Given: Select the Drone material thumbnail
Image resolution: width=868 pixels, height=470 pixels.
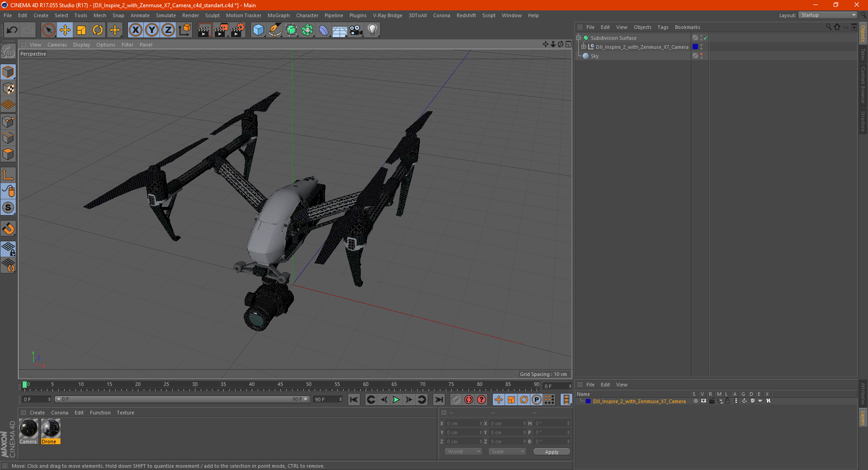Looking at the screenshot, I should click(x=51, y=428).
